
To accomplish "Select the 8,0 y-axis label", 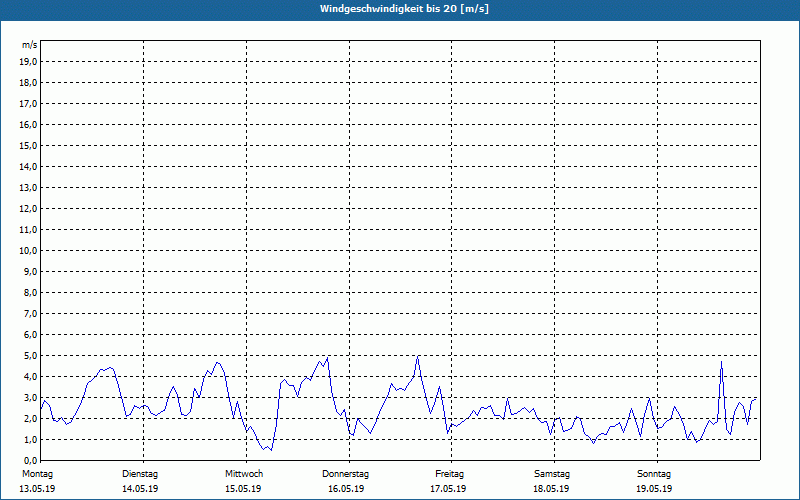I will tap(30, 292).
